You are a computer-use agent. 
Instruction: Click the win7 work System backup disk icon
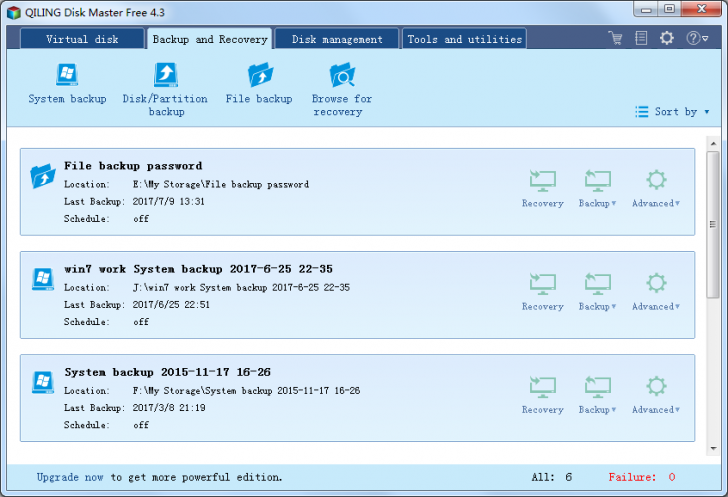43,279
